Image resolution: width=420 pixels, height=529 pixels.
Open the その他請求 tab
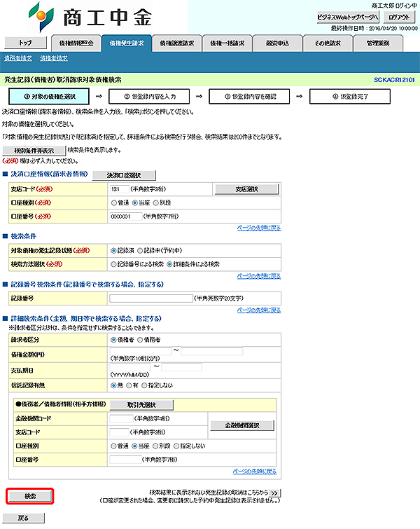tap(328, 43)
